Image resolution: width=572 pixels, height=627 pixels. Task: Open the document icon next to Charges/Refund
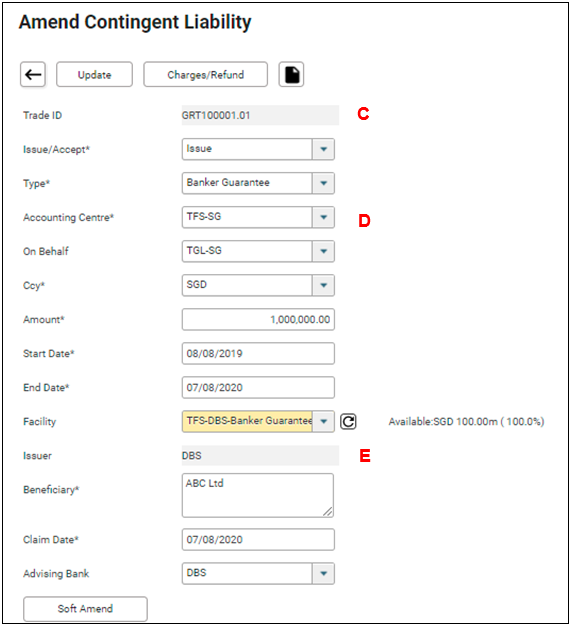tap(291, 74)
